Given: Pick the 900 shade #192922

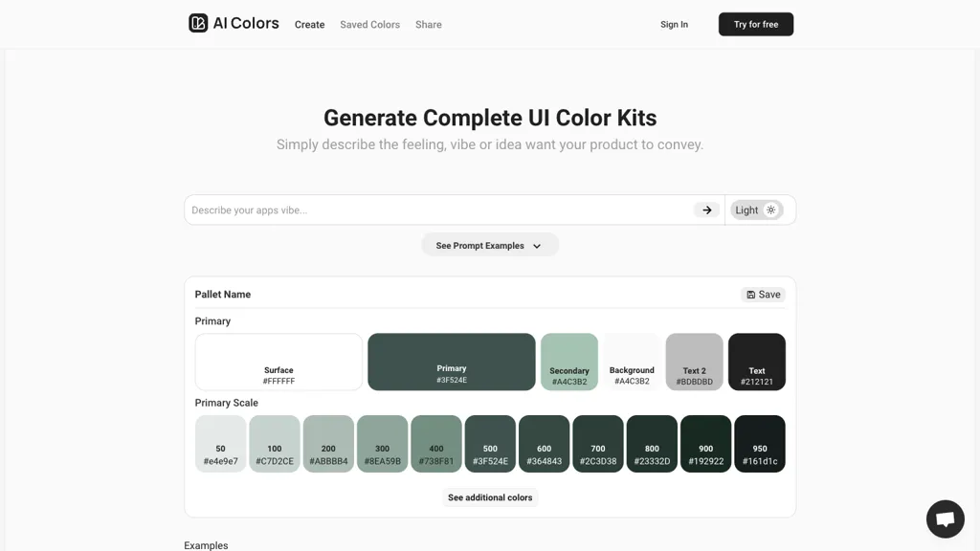Looking at the screenshot, I should coord(705,444).
